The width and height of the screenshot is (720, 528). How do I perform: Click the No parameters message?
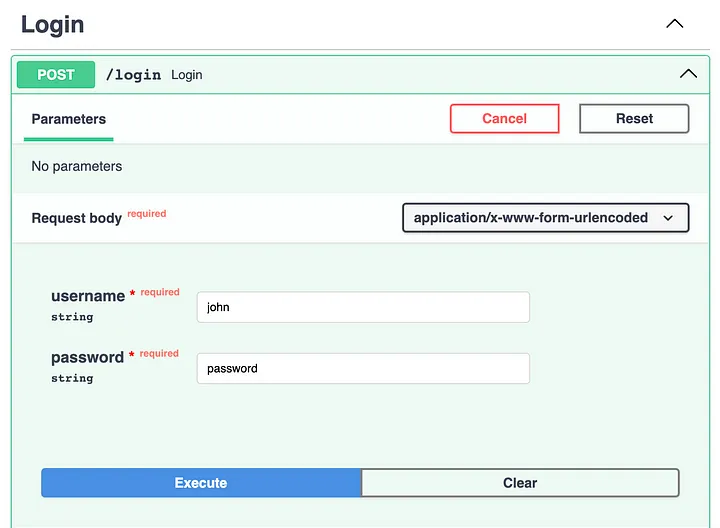point(77,166)
